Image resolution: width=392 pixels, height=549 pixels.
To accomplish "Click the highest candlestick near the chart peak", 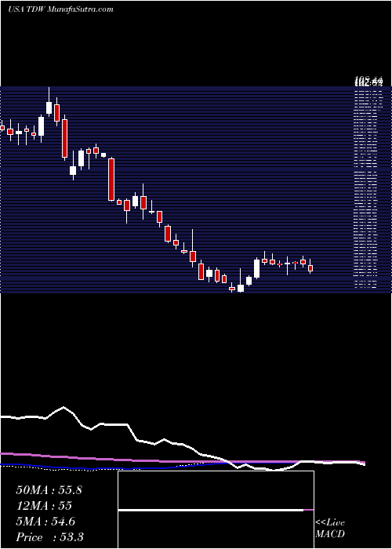I will coord(49,102).
